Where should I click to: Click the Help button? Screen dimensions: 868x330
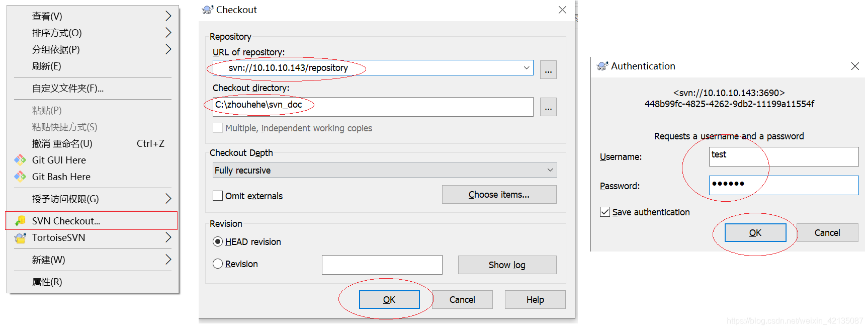tap(535, 299)
